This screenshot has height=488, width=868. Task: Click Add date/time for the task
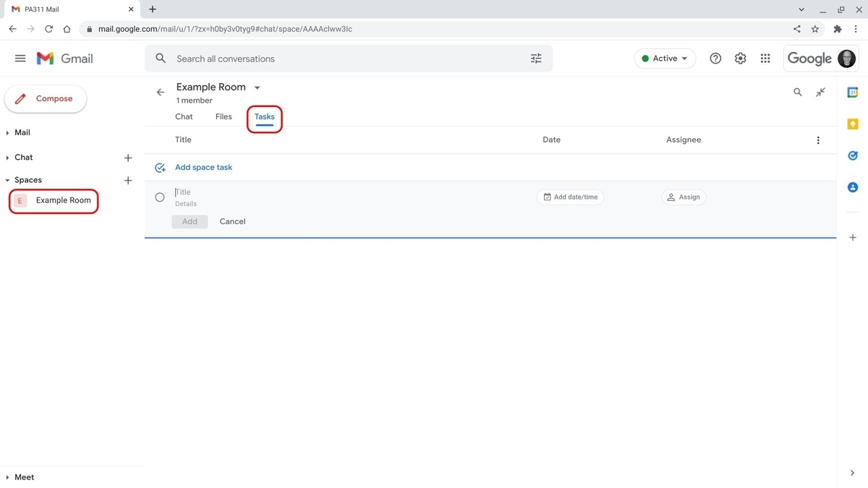pos(570,197)
